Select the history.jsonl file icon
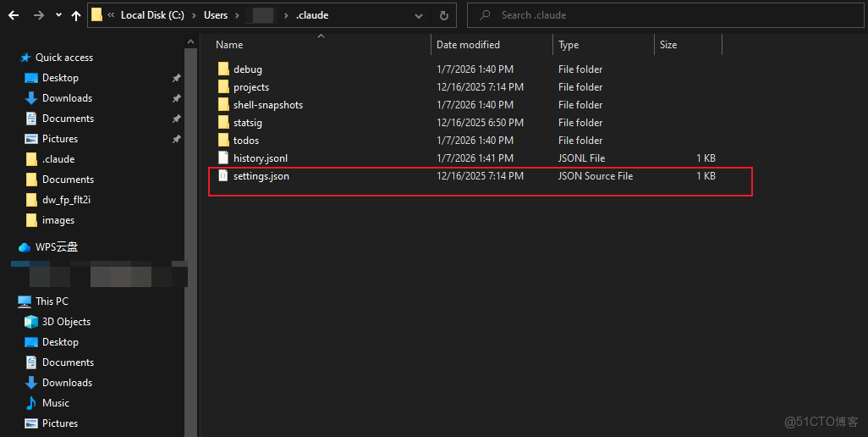 coord(223,158)
